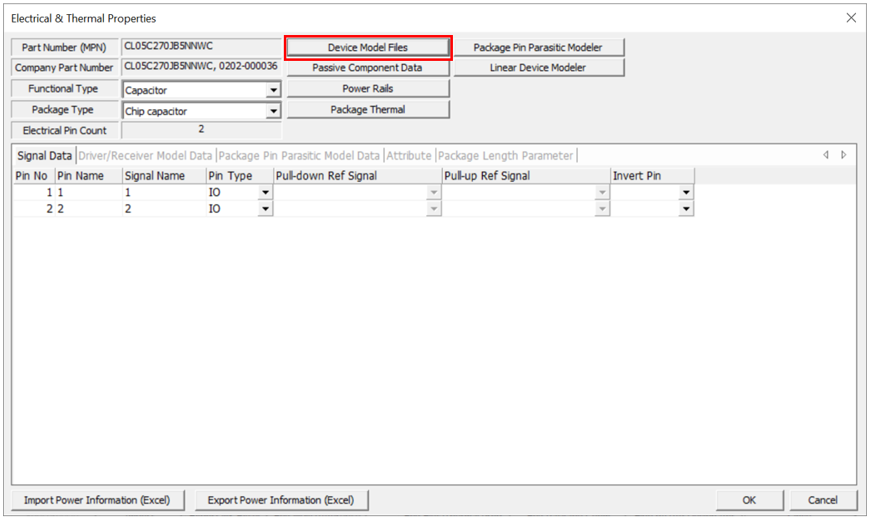Open Pin Type dropdown for pin 1
875x517 pixels.
265,192
